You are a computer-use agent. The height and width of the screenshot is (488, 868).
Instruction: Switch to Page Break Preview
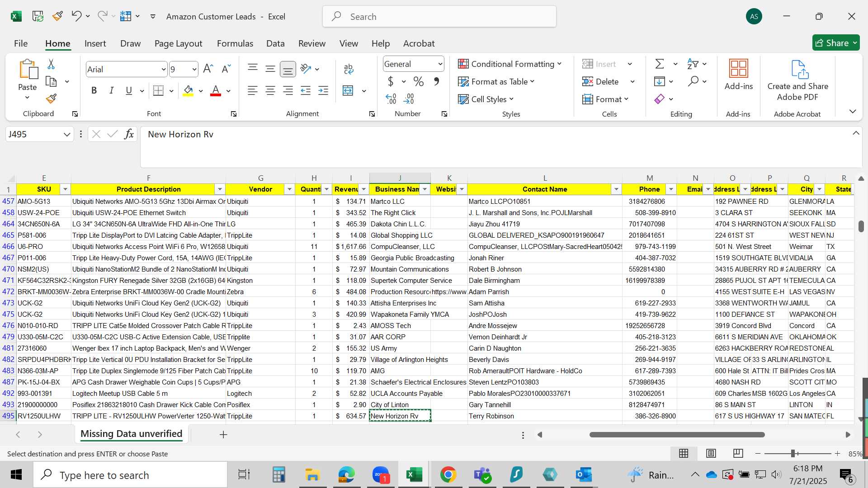(738, 453)
